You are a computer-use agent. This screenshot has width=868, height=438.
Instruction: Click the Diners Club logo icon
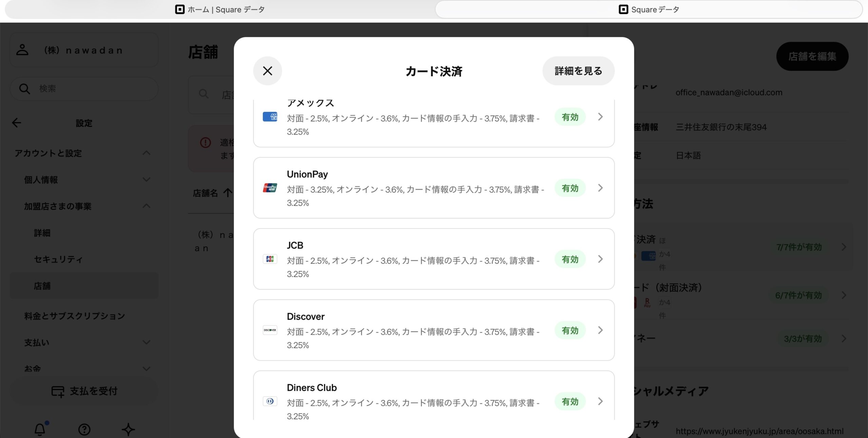coord(270,401)
